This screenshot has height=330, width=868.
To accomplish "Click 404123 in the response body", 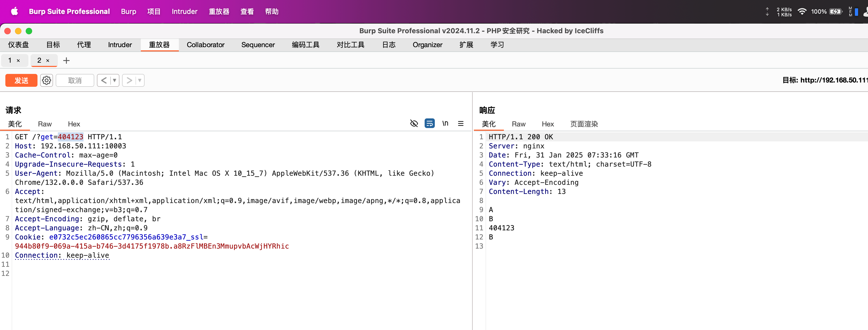I will [501, 228].
